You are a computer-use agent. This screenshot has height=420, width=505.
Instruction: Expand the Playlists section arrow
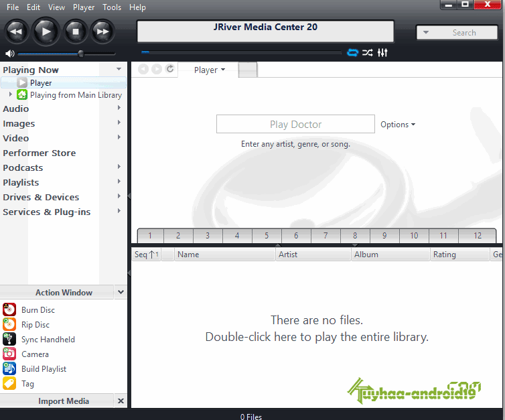119,182
